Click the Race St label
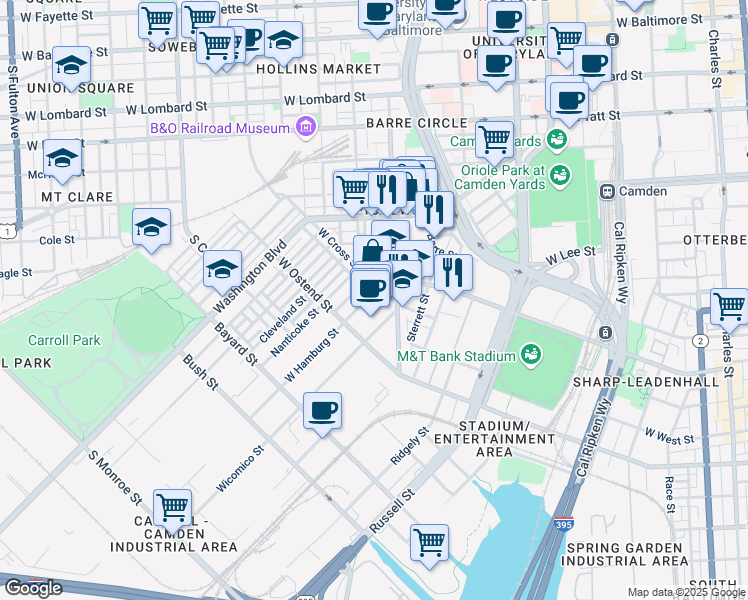The height and width of the screenshot is (600, 748). [x=670, y=495]
